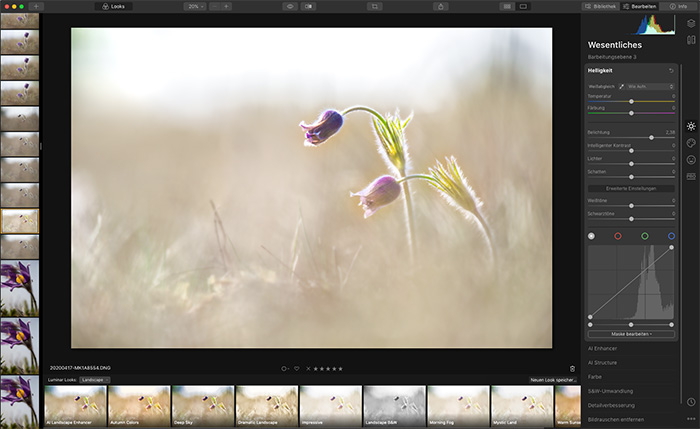Viewport: 700px width, 429px height.
Task: Click Neuen Look speichern button
Action: (x=553, y=380)
